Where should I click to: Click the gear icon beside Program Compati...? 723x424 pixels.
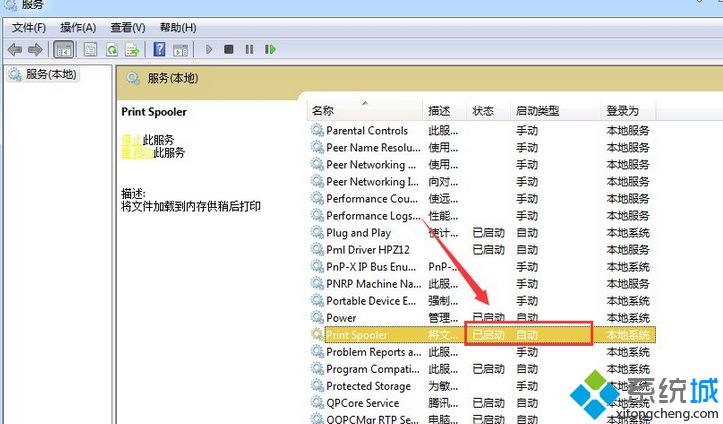click(317, 369)
